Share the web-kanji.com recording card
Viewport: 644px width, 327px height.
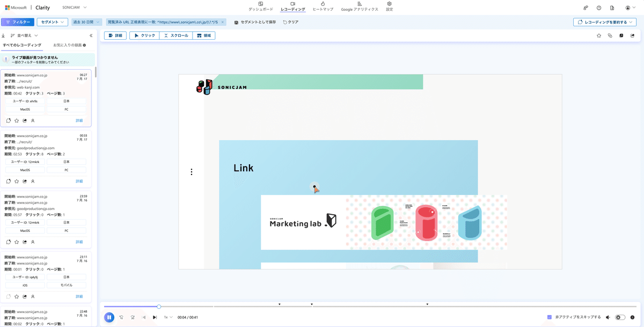pyautogui.click(x=25, y=121)
